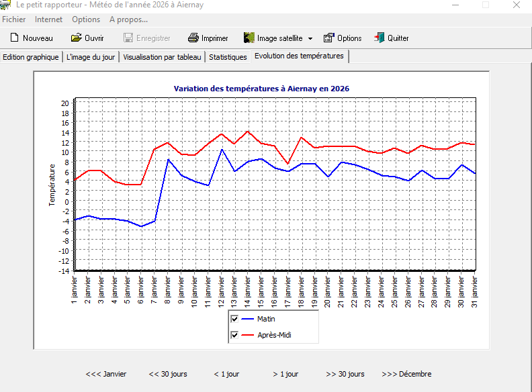Screen dimensions: 532x392
Task: Open the Fichier menu
Action: point(14,19)
